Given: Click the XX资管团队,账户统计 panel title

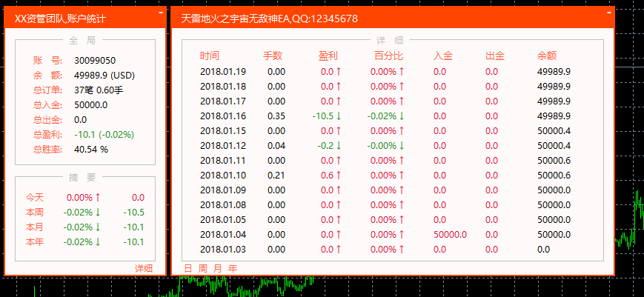Looking at the screenshot, I should (60, 19).
